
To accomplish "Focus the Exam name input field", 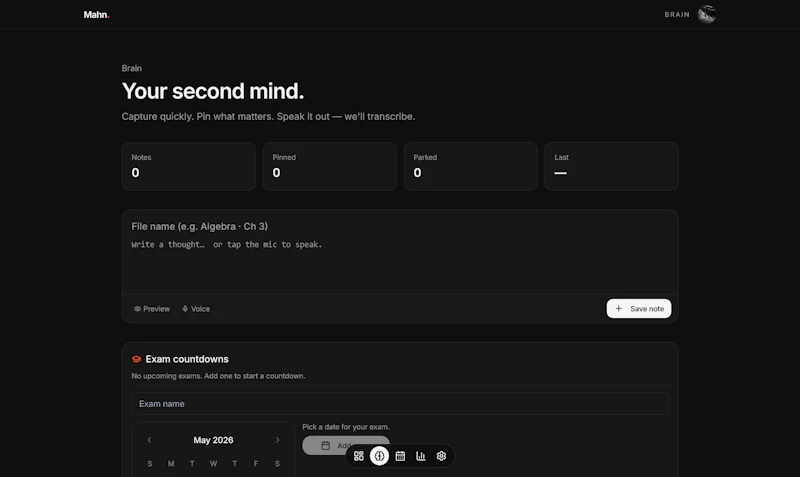I will 399,404.
